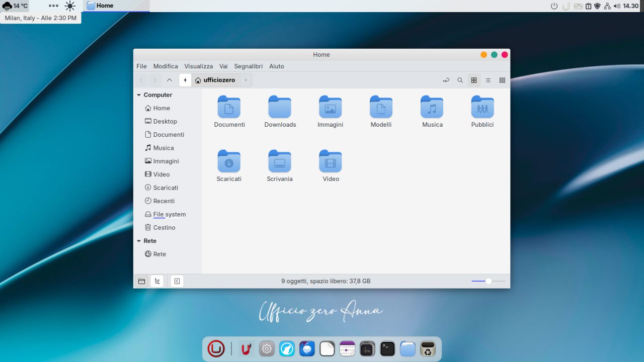
Task: Collapse the Computer section in the sidebar
Action: [x=139, y=95]
